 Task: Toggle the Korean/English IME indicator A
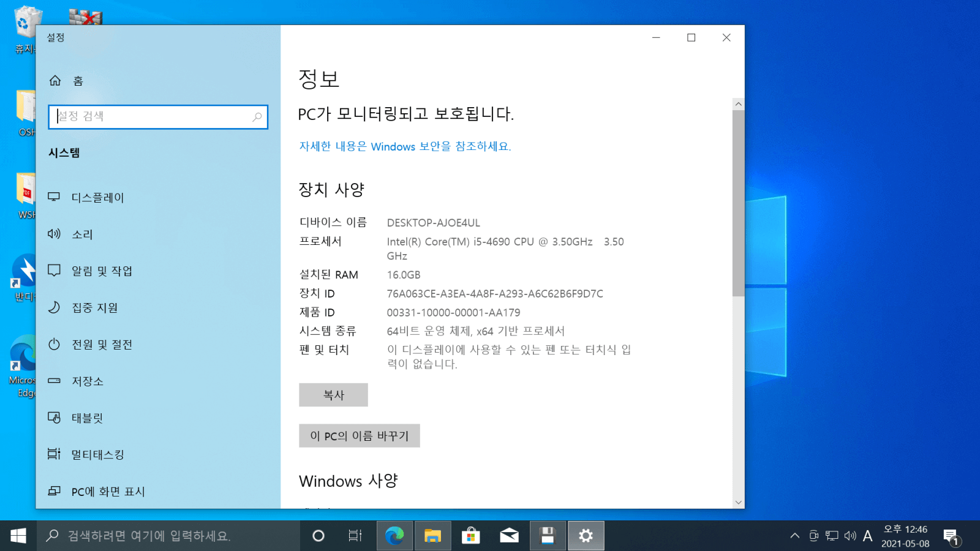(867, 536)
